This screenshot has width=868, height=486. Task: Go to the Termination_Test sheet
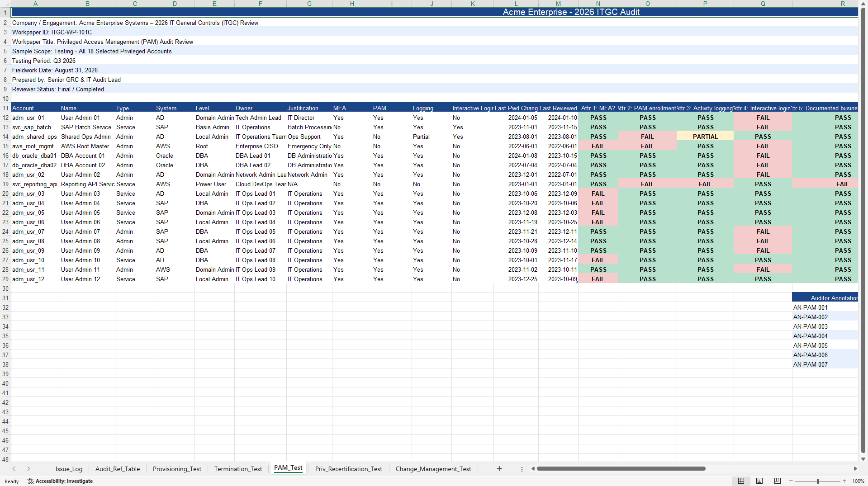click(x=238, y=469)
